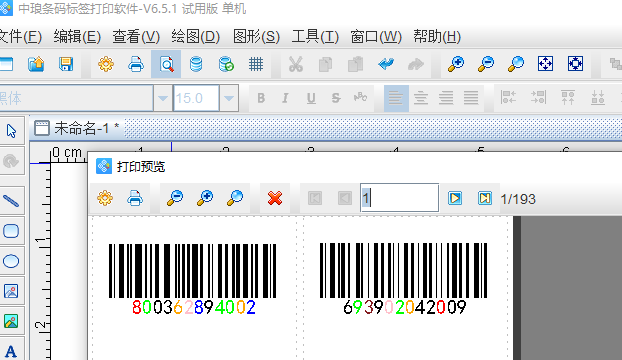Toggle bold formatting B

[261, 98]
